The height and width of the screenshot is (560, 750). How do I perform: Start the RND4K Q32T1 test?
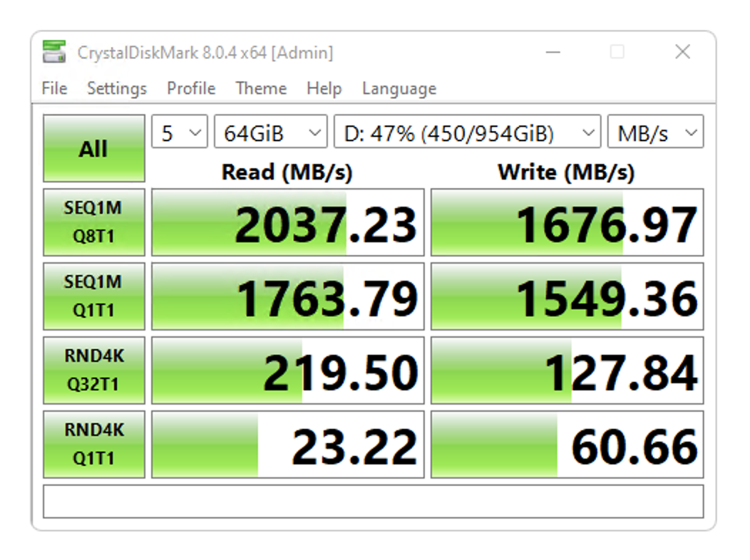(94, 370)
